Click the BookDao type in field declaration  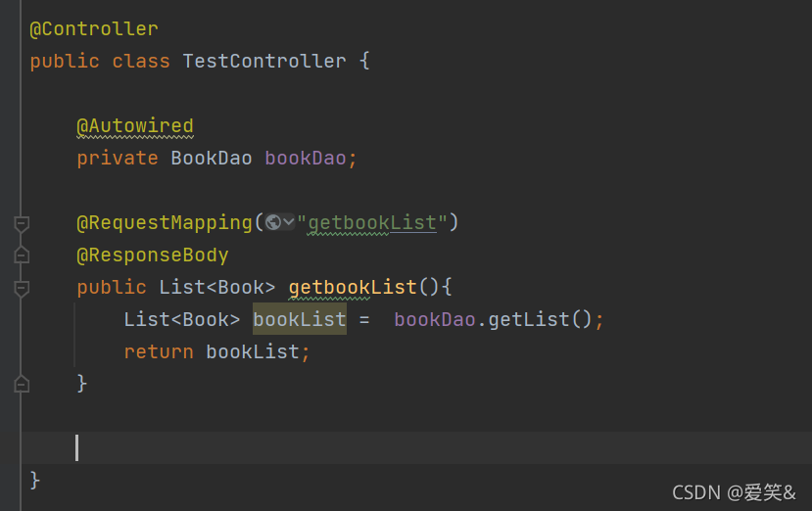(212, 159)
